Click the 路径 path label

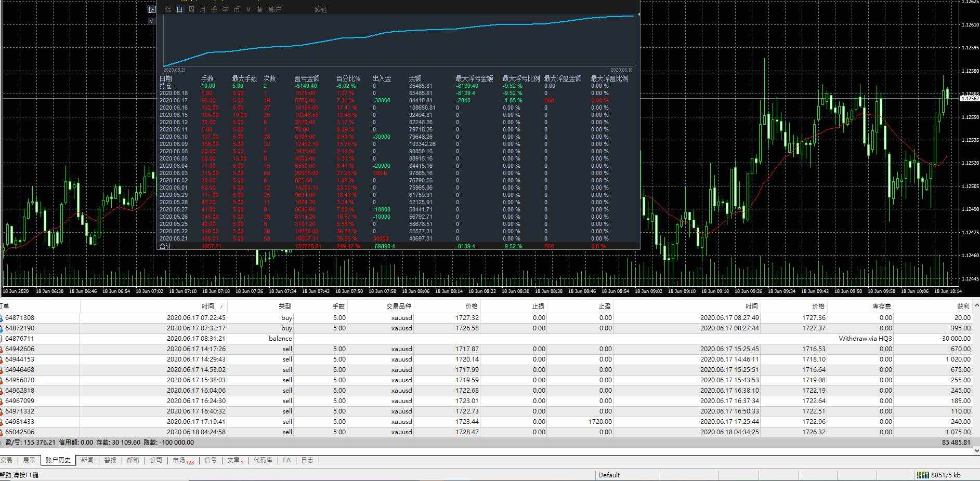point(321,9)
